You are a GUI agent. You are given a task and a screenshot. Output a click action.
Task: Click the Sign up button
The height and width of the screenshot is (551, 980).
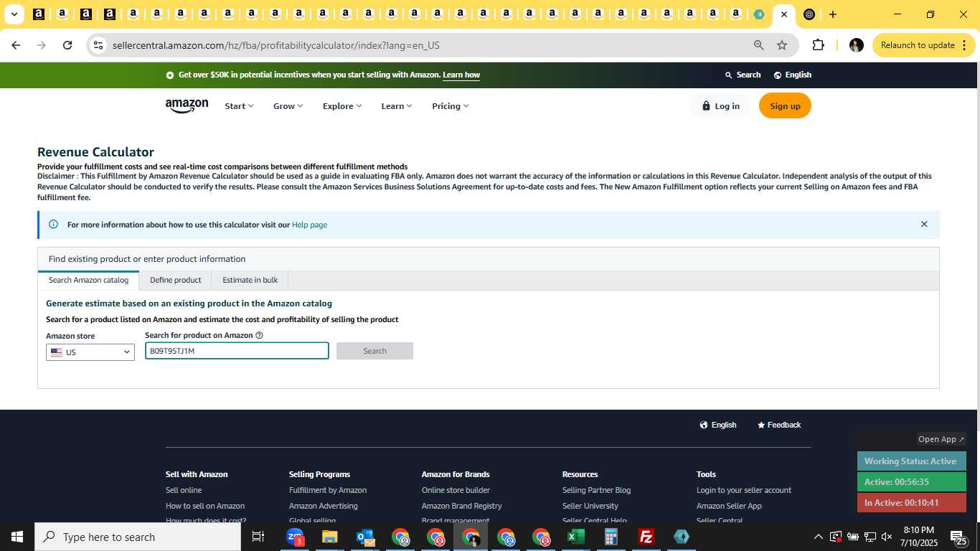point(785,106)
